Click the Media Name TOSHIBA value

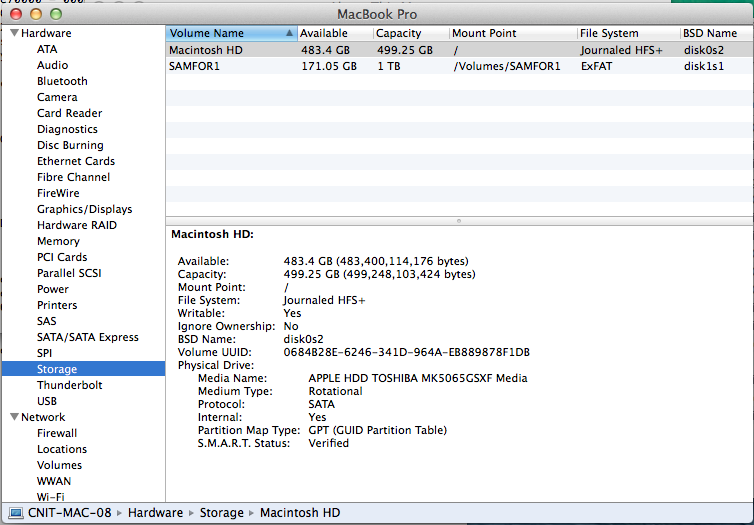(x=417, y=378)
